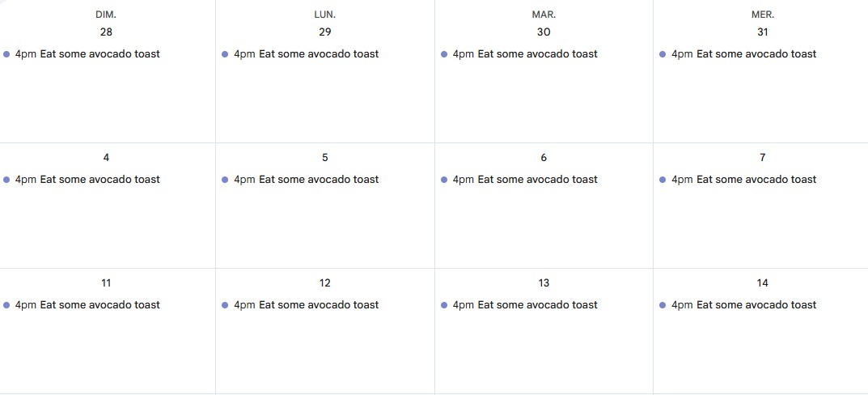
Task: Open avocado toast event on Wednesday 31
Action: click(x=743, y=54)
